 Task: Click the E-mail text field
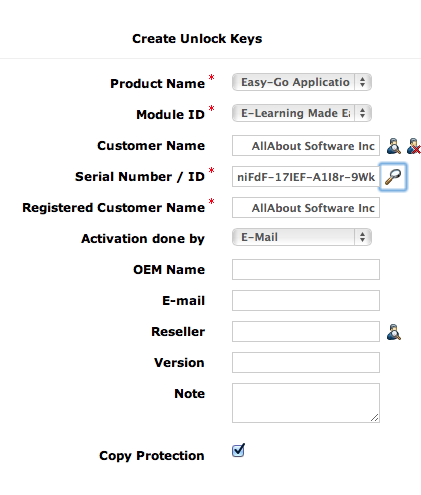306,301
